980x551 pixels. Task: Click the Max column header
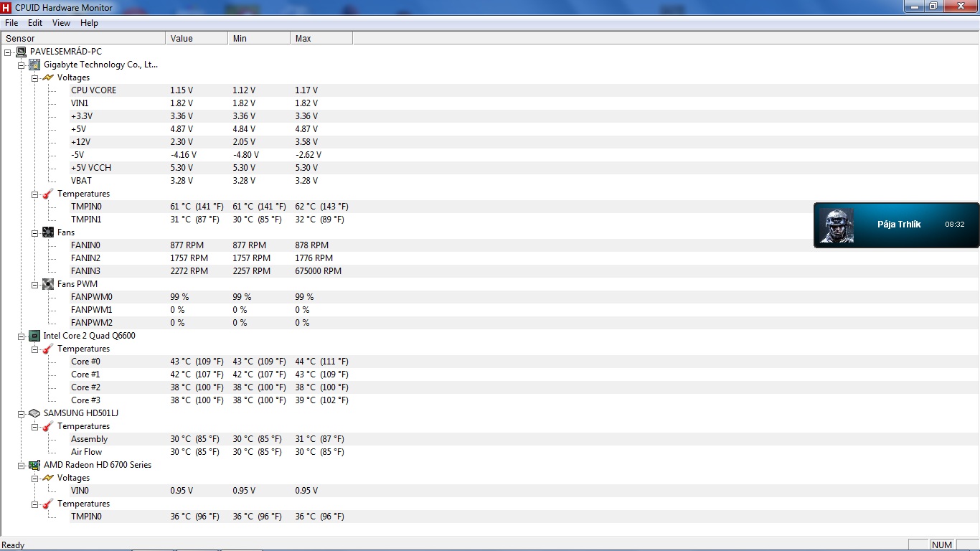(x=321, y=38)
